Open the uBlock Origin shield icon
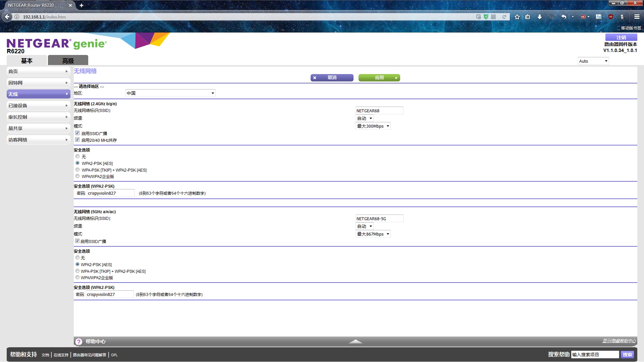 611,17
